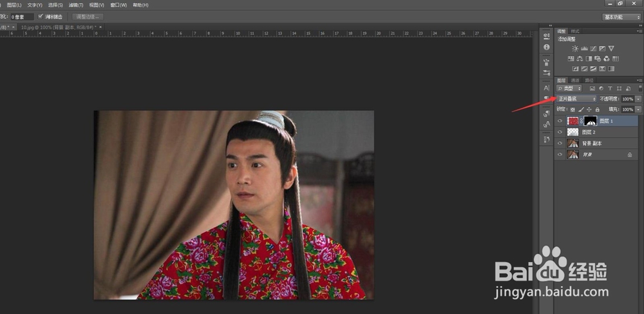Open the 文字(Y) menu

(35, 5)
